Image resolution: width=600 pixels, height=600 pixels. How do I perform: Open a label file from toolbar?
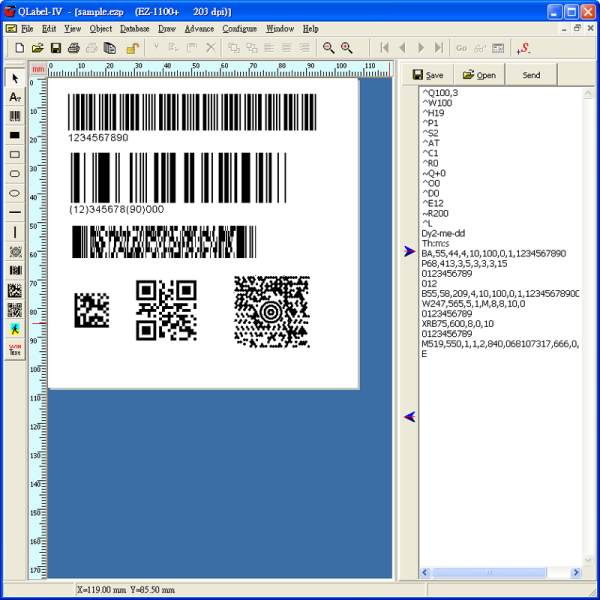tap(38, 48)
